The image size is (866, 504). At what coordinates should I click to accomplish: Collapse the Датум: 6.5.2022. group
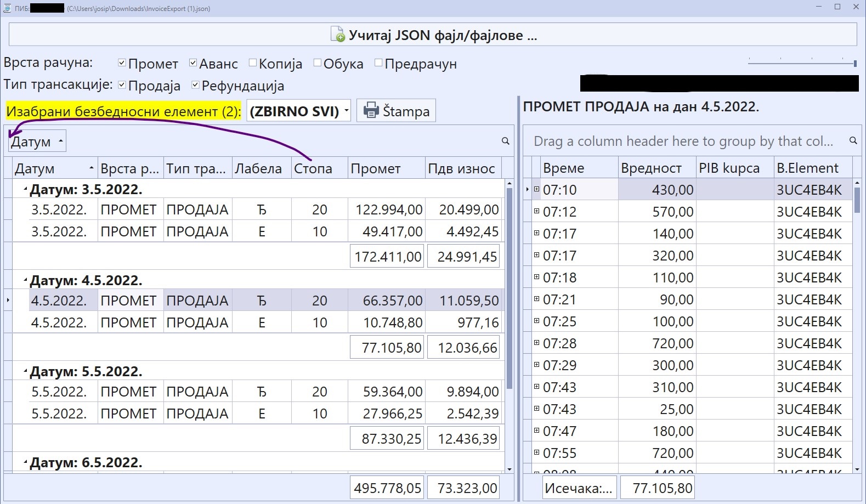click(x=25, y=463)
